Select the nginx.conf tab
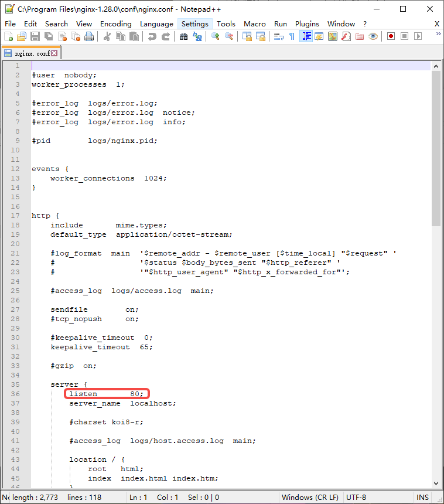This screenshot has height=504, width=444. tap(32, 53)
